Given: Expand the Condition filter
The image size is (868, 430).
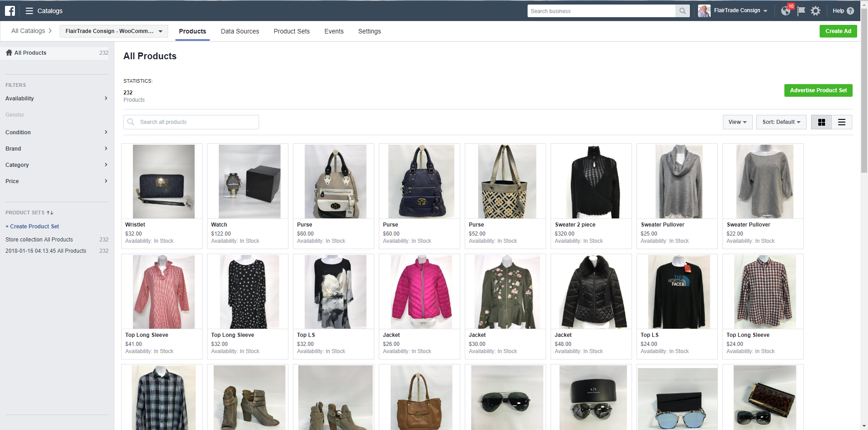Looking at the screenshot, I should 57,132.
